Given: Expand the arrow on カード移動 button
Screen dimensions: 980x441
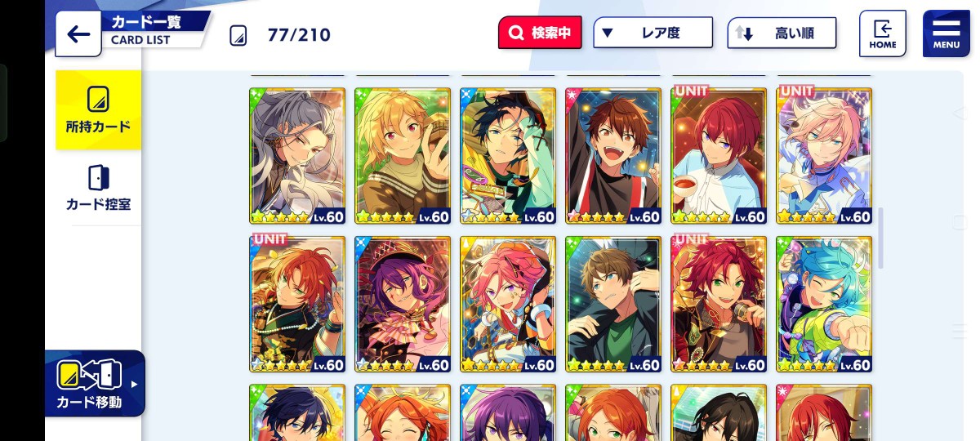Looking at the screenshot, I should pyautogui.click(x=134, y=384).
